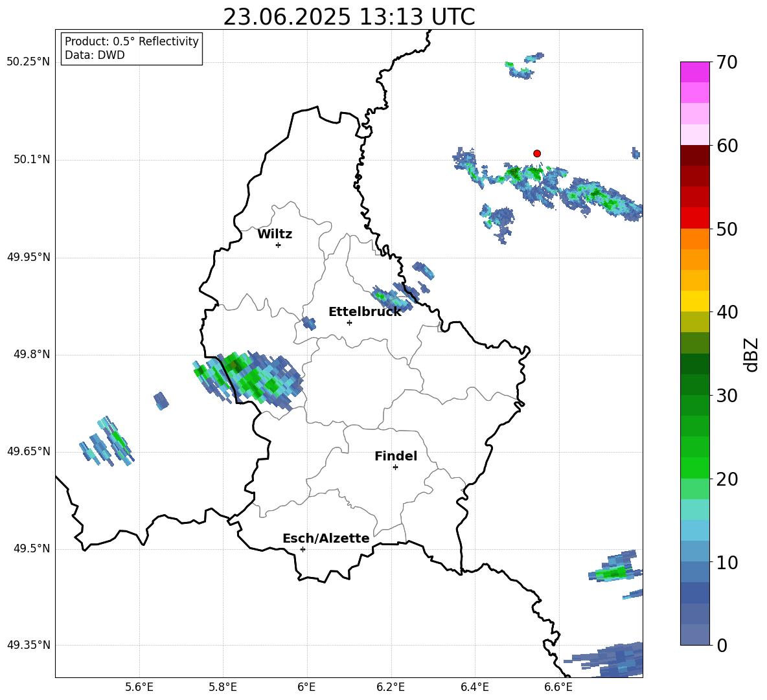Click the 49.95°N latitude label
This screenshot has height=700, width=767.
[28, 257]
